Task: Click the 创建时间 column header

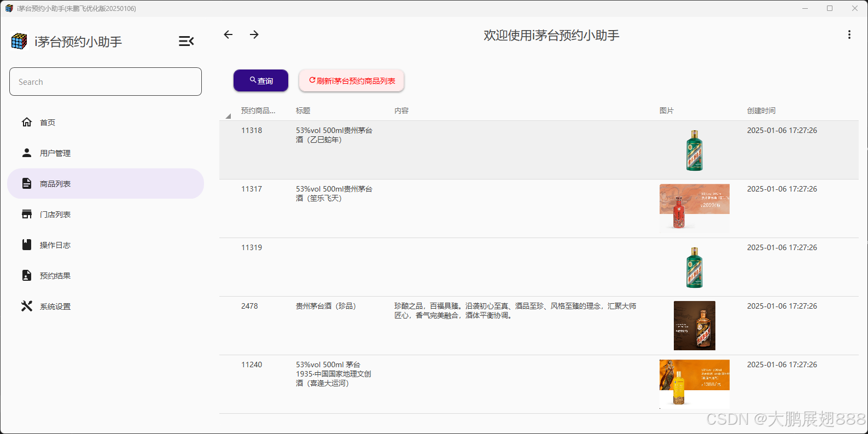Action: tap(761, 111)
